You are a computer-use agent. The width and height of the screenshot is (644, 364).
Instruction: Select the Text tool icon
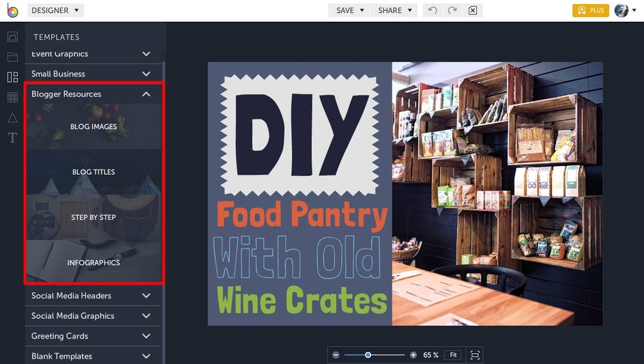click(13, 137)
